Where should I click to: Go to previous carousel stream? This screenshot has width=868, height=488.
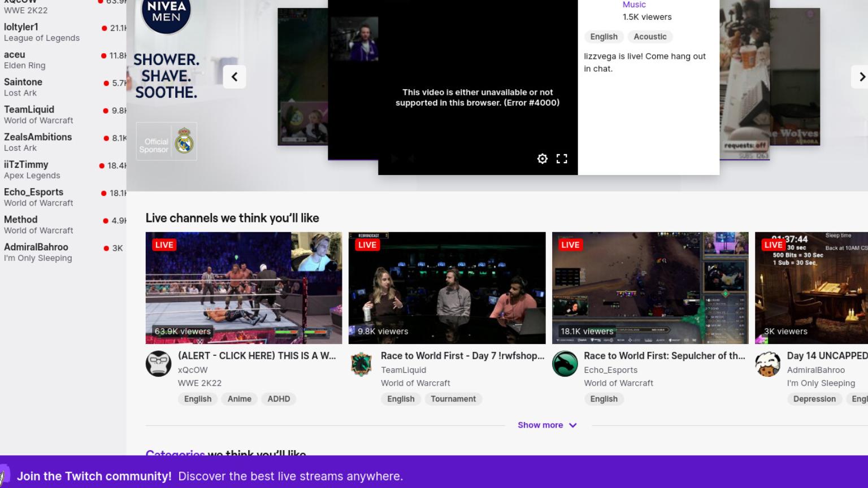pos(235,77)
